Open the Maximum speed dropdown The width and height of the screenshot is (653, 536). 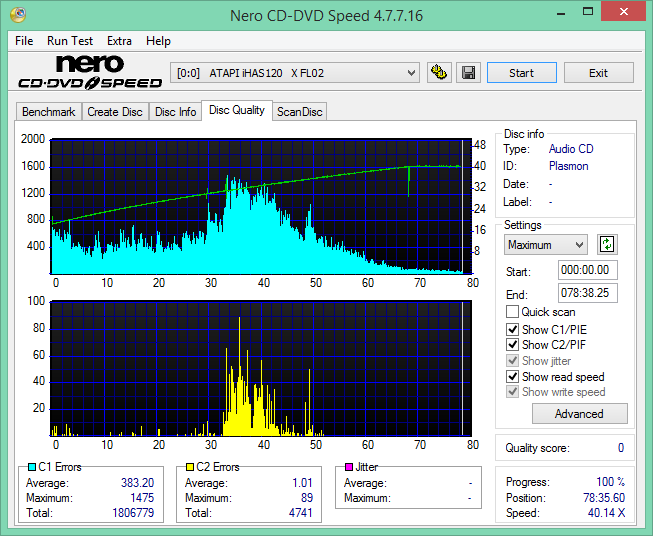coord(546,245)
